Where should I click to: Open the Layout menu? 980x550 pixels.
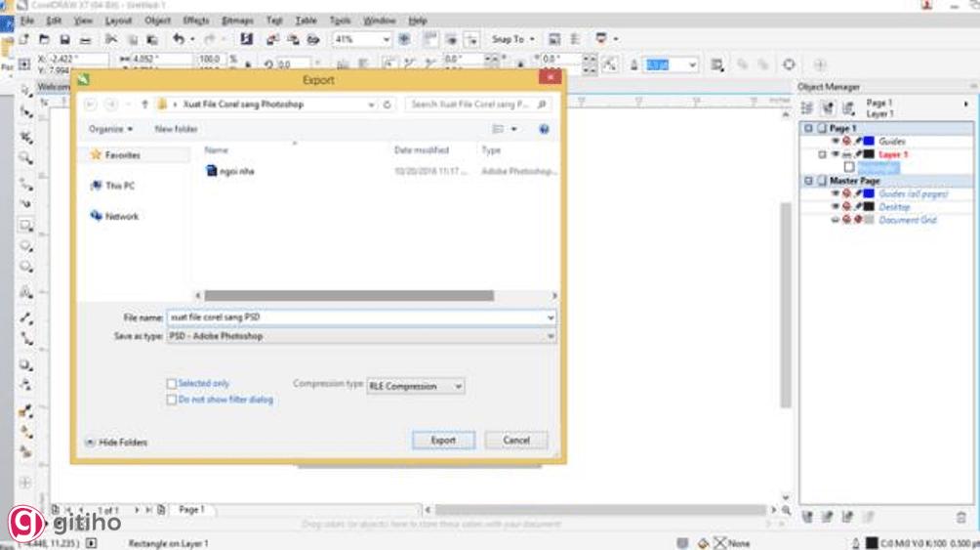(x=118, y=21)
